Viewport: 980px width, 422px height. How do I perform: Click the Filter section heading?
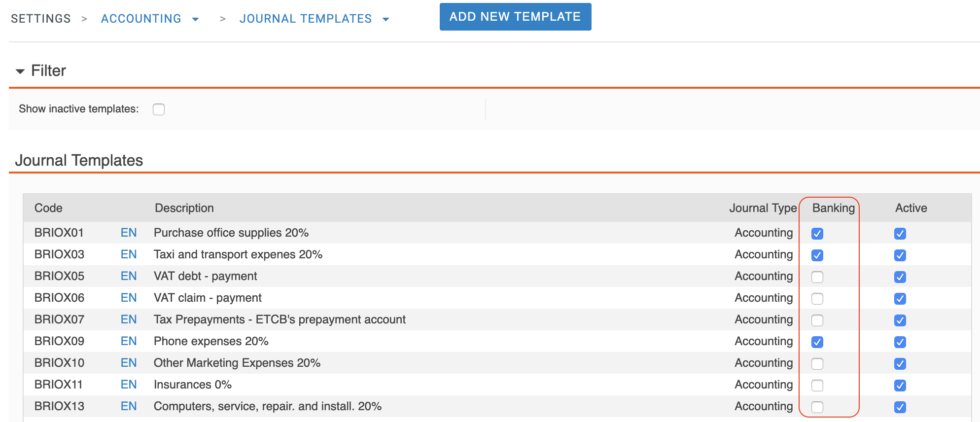coord(48,70)
